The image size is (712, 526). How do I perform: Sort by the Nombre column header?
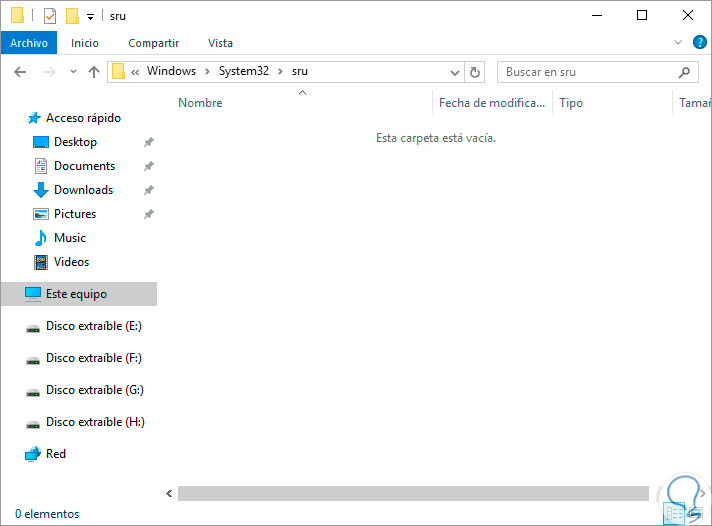200,103
